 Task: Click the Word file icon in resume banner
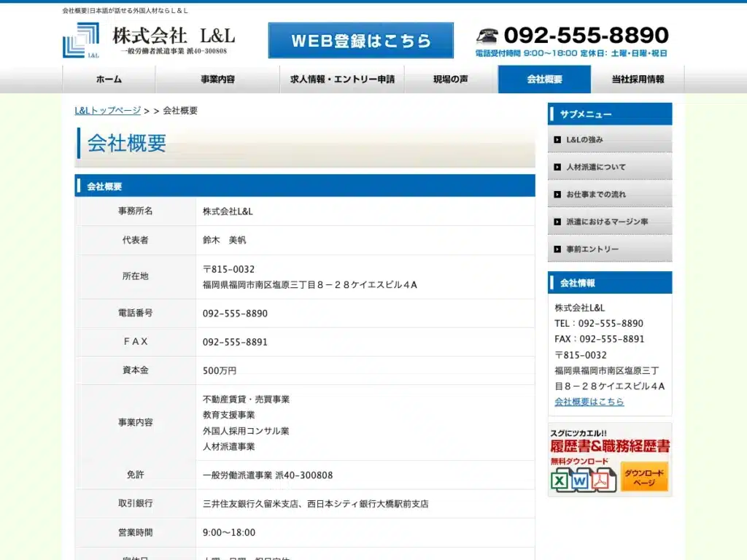click(x=580, y=481)
